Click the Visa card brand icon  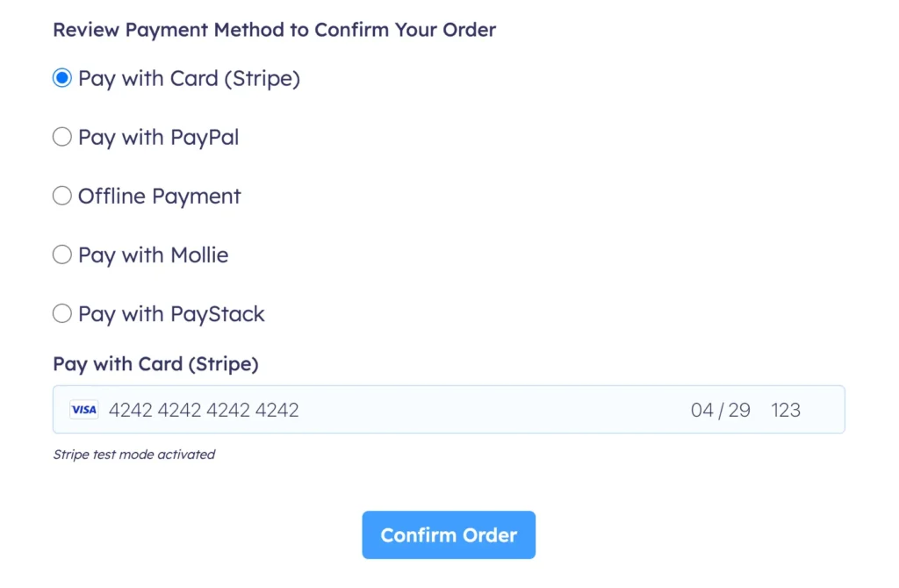pos(83,409)
